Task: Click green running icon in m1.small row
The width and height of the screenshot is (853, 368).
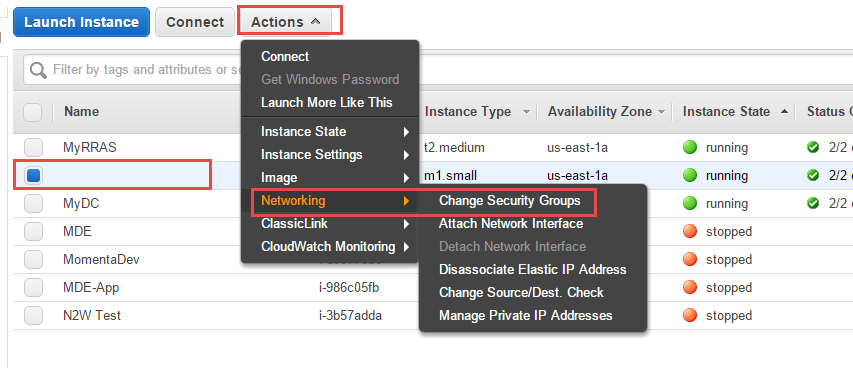Action: coord(690,175)
